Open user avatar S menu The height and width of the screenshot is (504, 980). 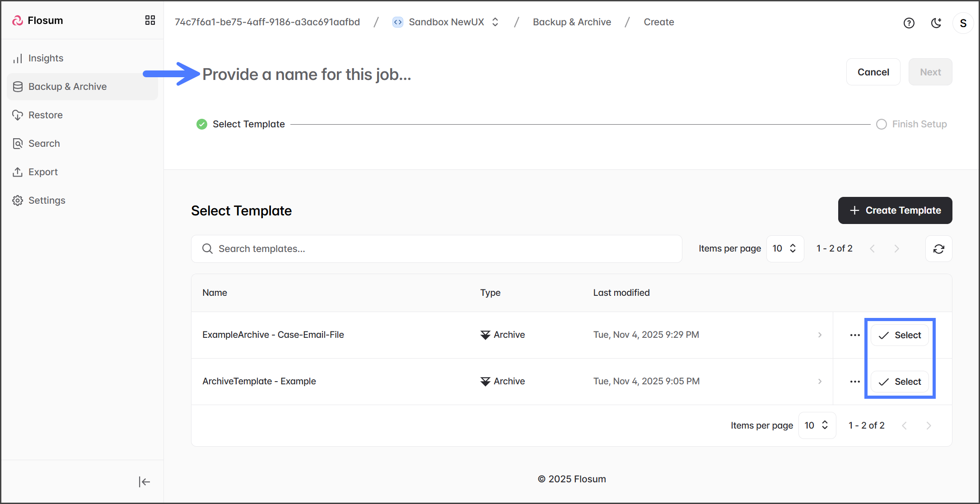pos(963,23)
